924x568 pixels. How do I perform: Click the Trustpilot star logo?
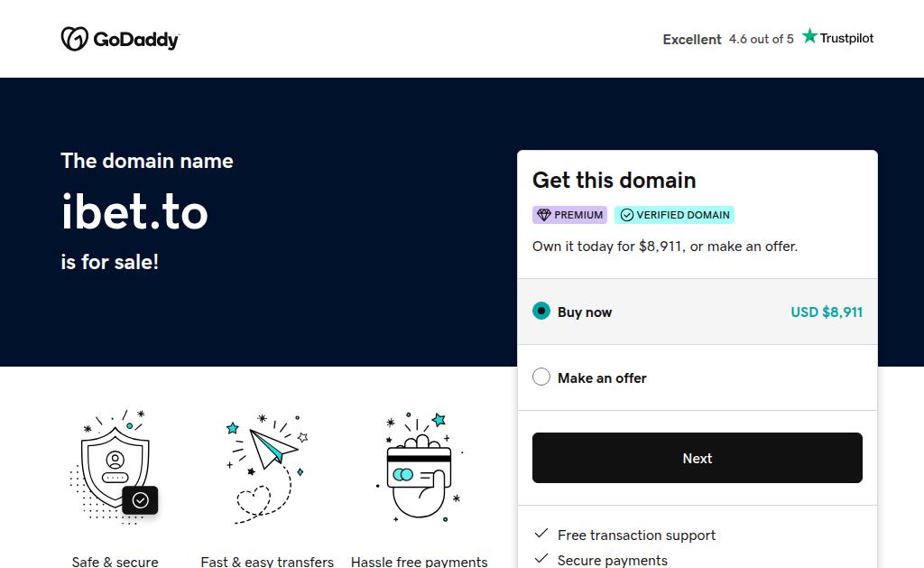pos(809,37)
